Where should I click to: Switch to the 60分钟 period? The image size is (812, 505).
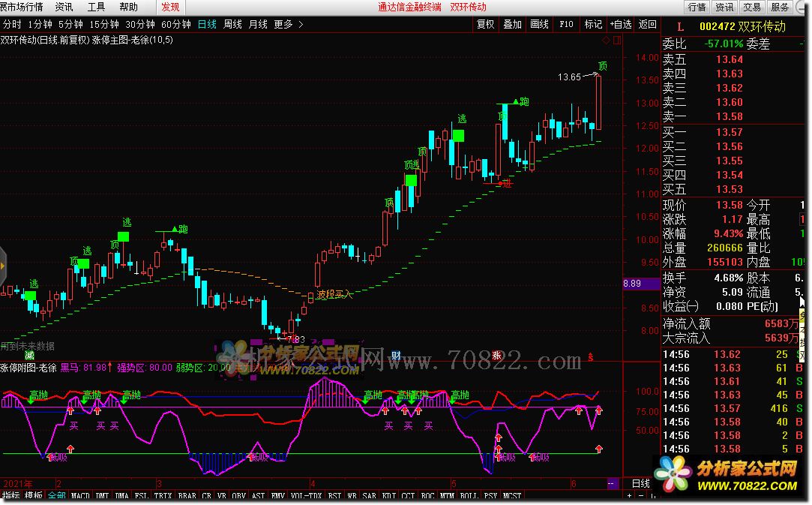pos(176,24)
